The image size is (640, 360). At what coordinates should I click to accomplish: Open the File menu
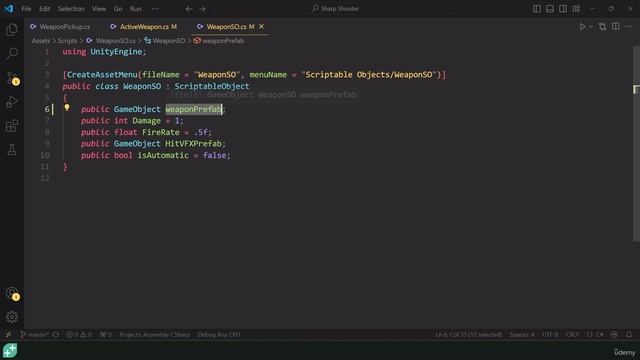click(26, 9)
